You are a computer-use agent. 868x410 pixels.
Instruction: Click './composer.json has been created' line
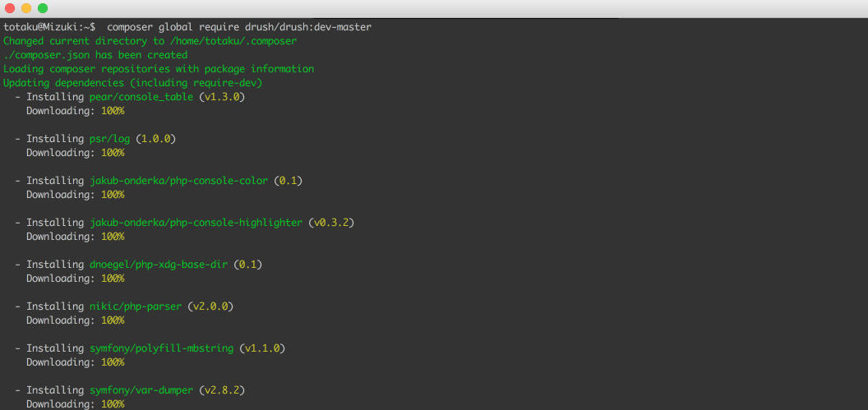(x=95, y=55)
